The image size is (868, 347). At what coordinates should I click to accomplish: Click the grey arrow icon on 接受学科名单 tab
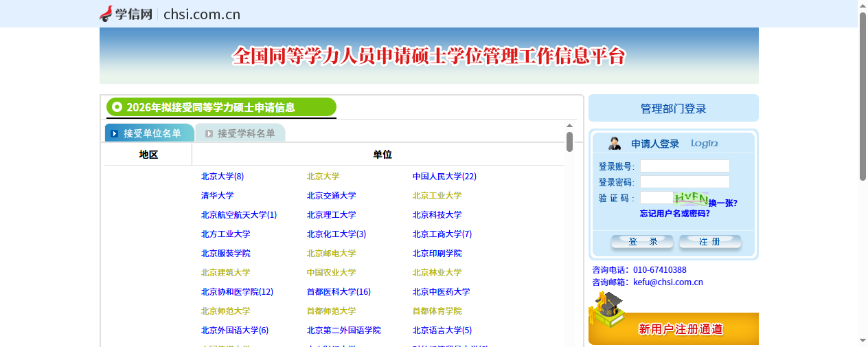pos(209,133)
